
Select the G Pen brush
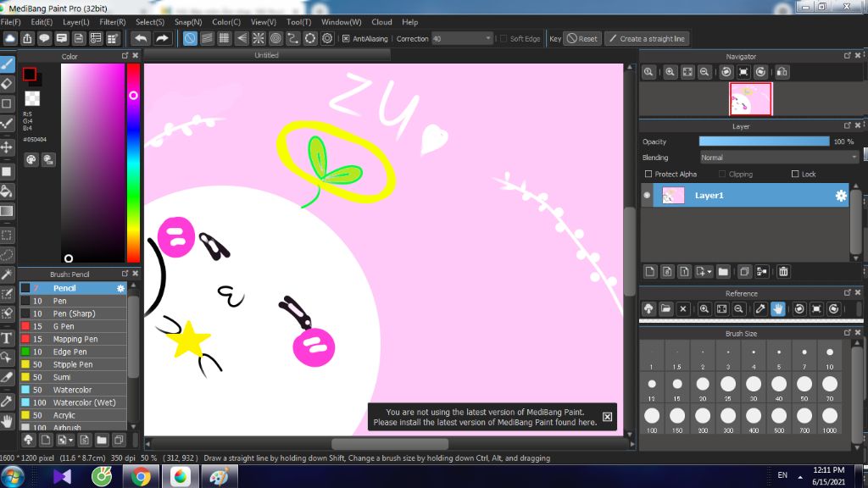pos(73,326)
